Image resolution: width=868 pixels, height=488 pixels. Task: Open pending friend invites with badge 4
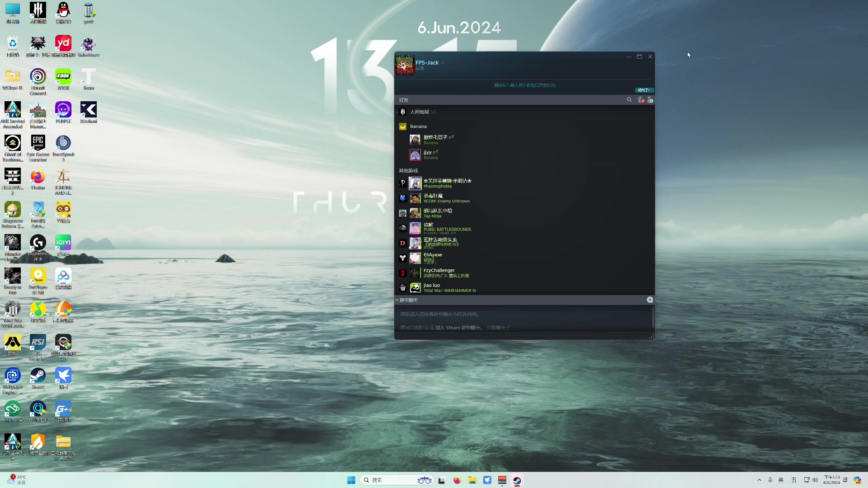[640, 100]
